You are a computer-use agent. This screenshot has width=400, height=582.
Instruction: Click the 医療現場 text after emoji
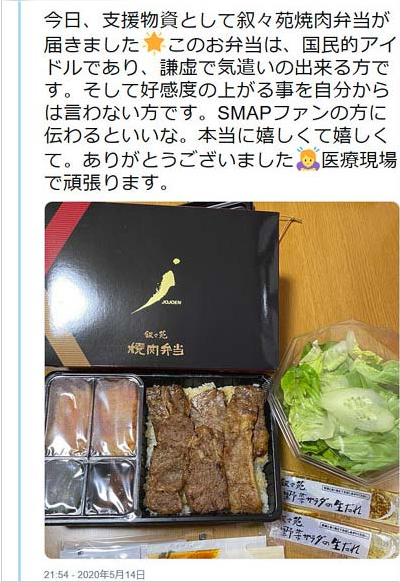click(359, 160)
